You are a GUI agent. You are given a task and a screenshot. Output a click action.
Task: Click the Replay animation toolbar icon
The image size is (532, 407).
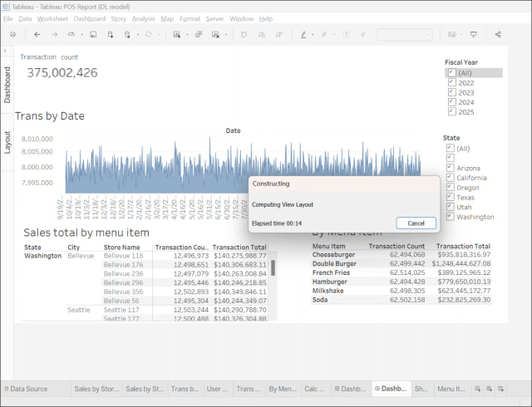tap(71, 34)
